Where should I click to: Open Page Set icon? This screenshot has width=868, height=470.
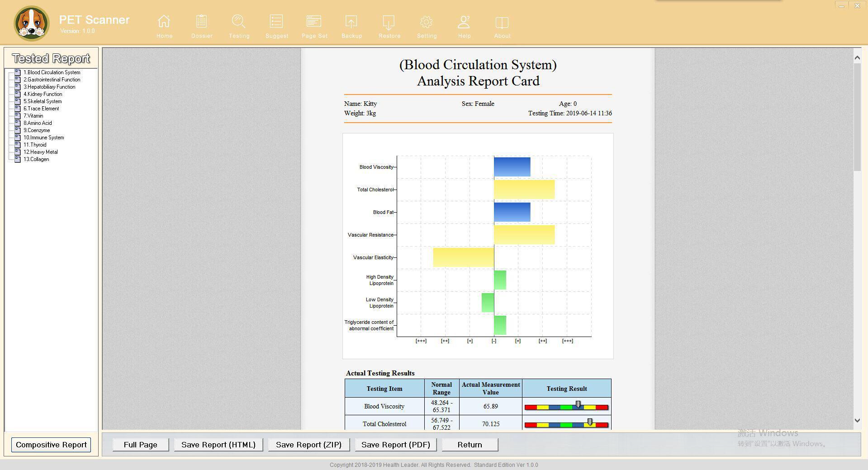click(x=314, y=22)
